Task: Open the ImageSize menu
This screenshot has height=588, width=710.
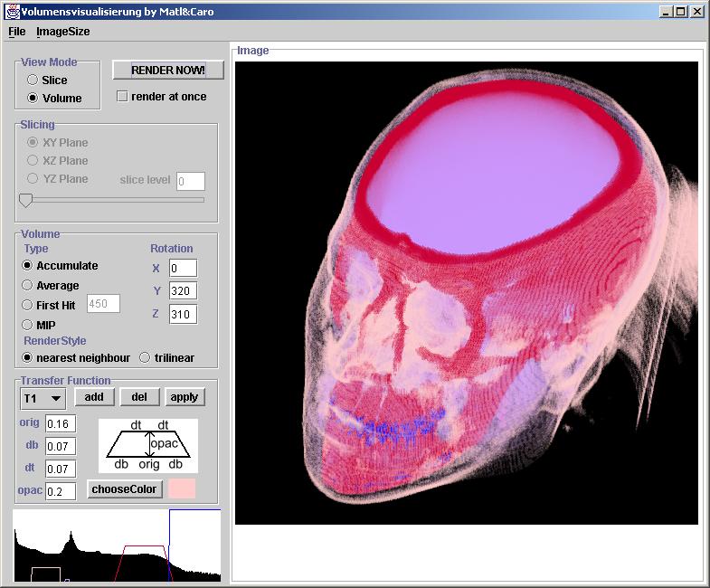Action: point(62,32)
